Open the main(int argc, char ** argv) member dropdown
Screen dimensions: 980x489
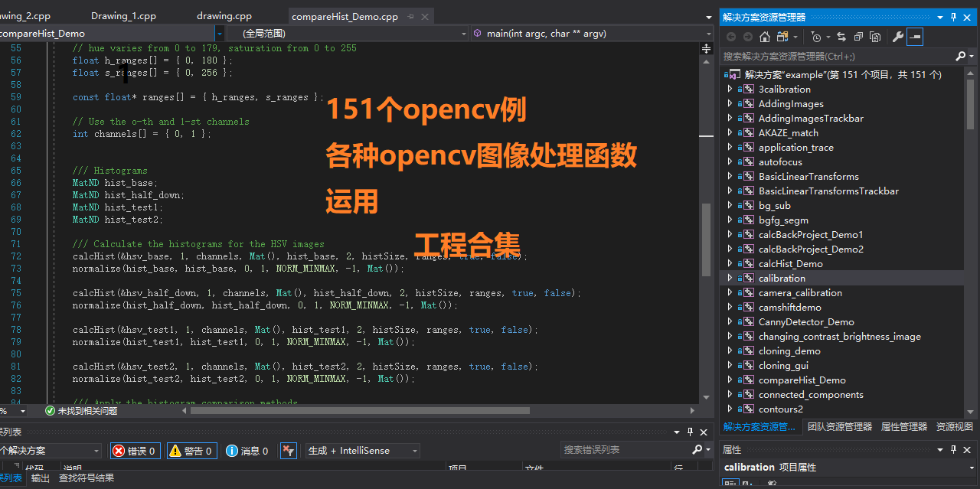click(x=591, y=33)
